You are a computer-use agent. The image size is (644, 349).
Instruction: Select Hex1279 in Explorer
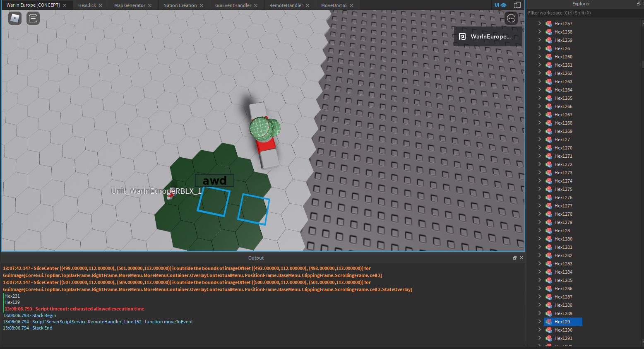(563, 222)
